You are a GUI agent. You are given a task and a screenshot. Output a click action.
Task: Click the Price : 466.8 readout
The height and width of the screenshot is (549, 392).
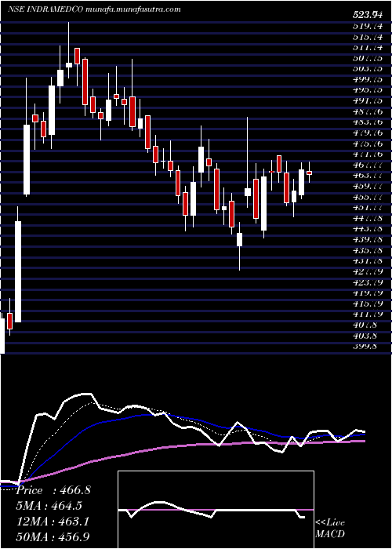tap(53, 490)
